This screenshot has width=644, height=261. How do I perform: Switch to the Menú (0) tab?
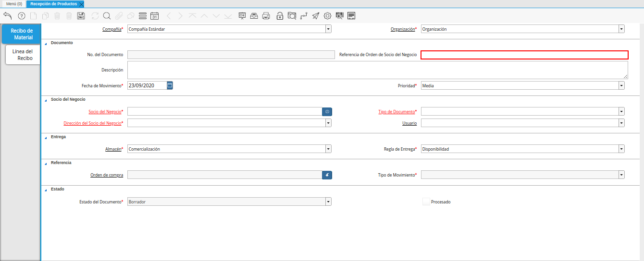(14, 3)
